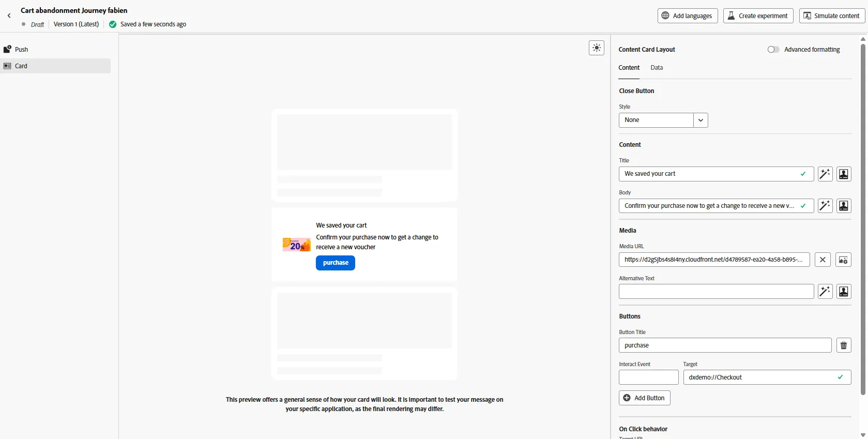The image size is (868, 439).
Task: Open the personalization icon for the Title field
Action: point(844,174)
